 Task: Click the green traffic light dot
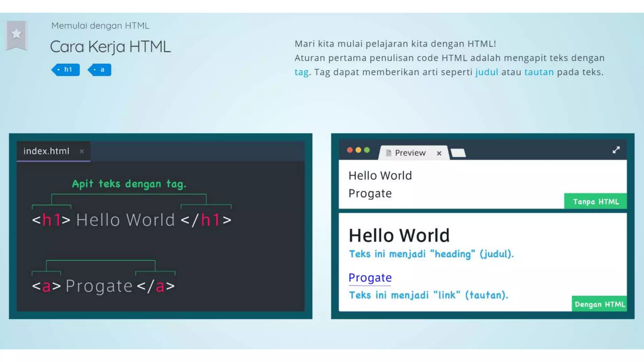pyautogui.click(x=367, y=150)
